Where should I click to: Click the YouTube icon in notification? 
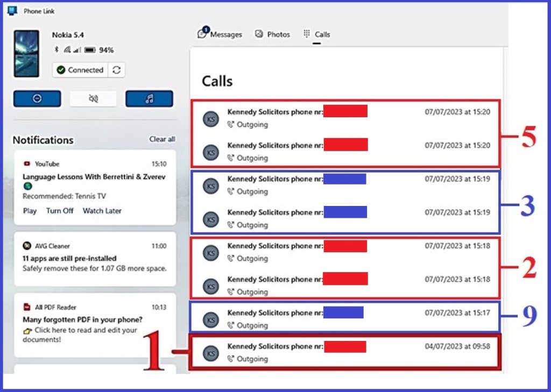click(27, 164)
